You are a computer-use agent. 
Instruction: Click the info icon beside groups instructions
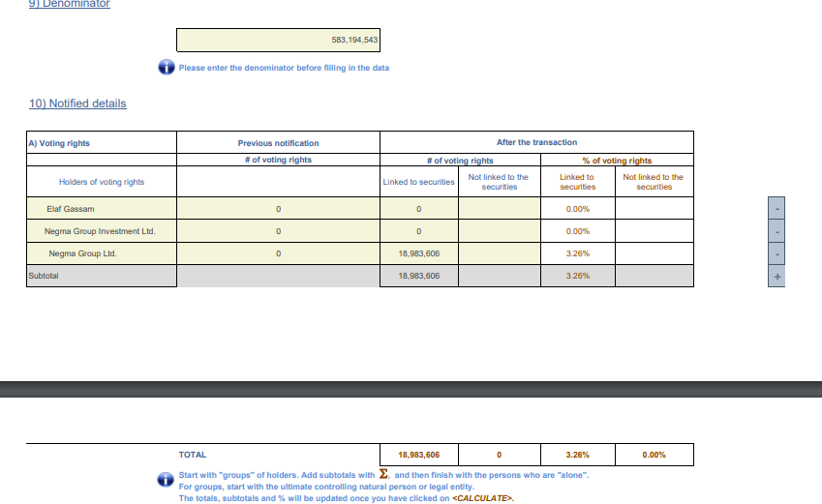[166, 480]
